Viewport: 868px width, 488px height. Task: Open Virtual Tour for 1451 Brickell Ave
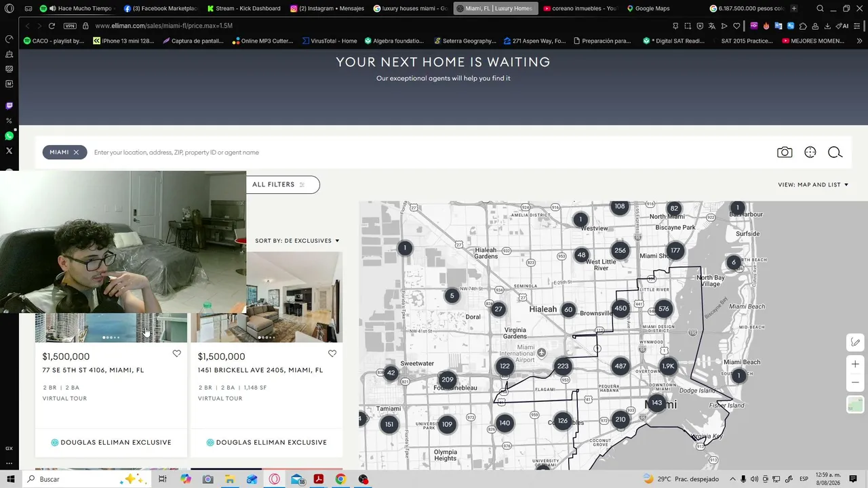(220, 399)
